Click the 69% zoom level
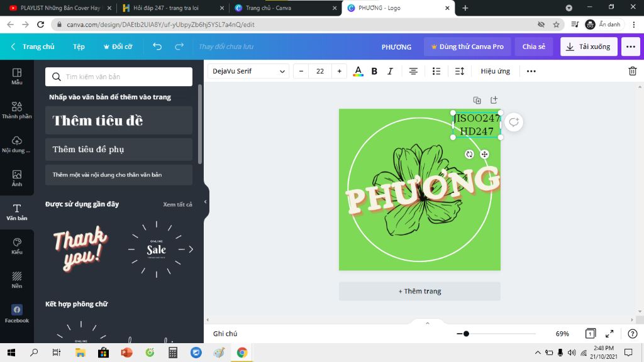The width and height of the screenshot is (644, 362). coord(562,334)
